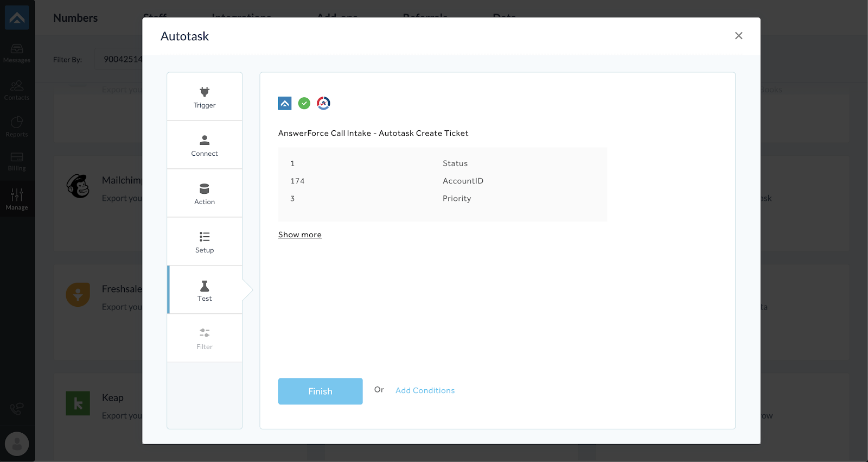The width and height of the screenshot is (868, 462).
Task: Click the Filter By number field
Action: coord(119,59)
